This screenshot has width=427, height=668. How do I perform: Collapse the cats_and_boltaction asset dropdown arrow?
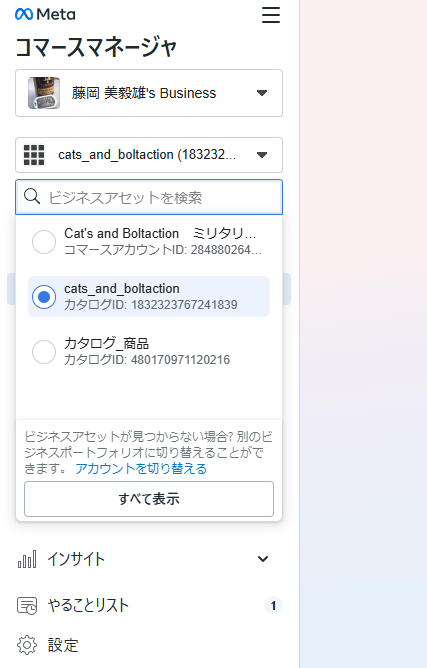[x=262, y=155]
